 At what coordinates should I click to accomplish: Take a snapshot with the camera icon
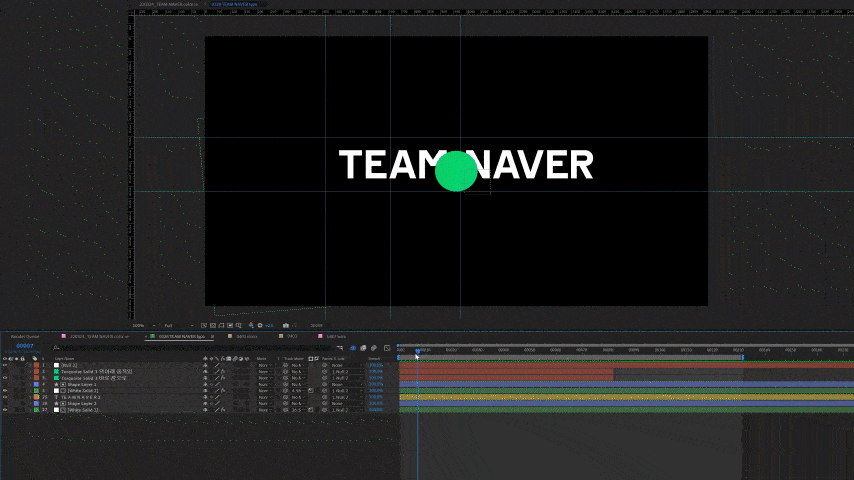coord(286,325)
